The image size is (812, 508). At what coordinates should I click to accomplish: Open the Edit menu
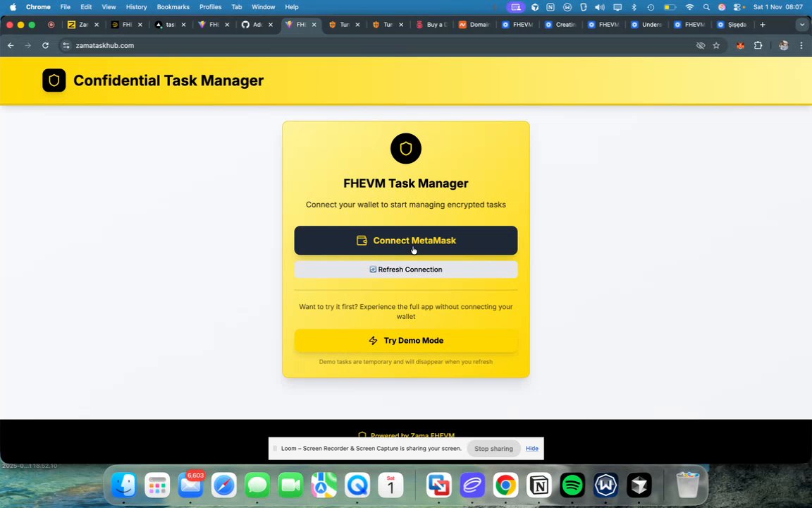pyautogui.click(x=86, y=7)
